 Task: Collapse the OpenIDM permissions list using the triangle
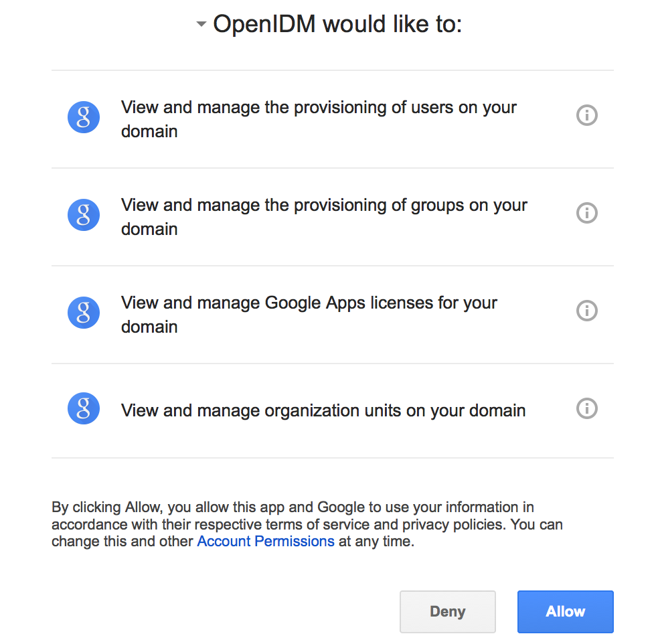point(200,23)
